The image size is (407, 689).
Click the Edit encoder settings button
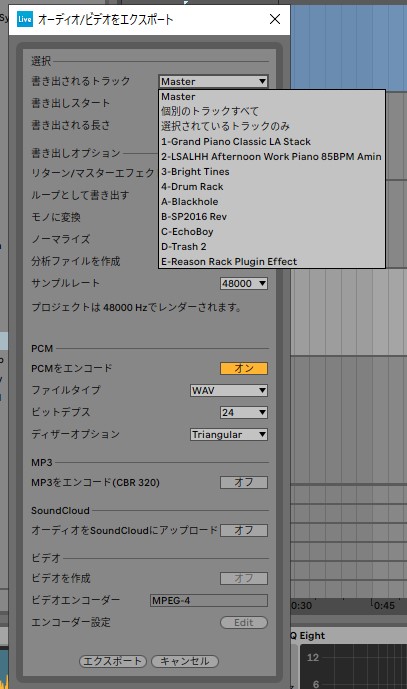(244, 622)
